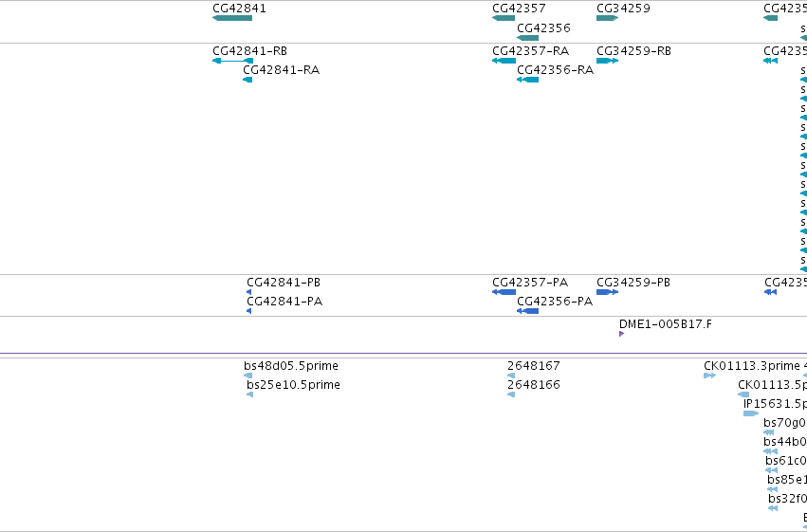Select the CG42356 gene label
This screenshot has width=807, height=532.
[x=543, y=28]
